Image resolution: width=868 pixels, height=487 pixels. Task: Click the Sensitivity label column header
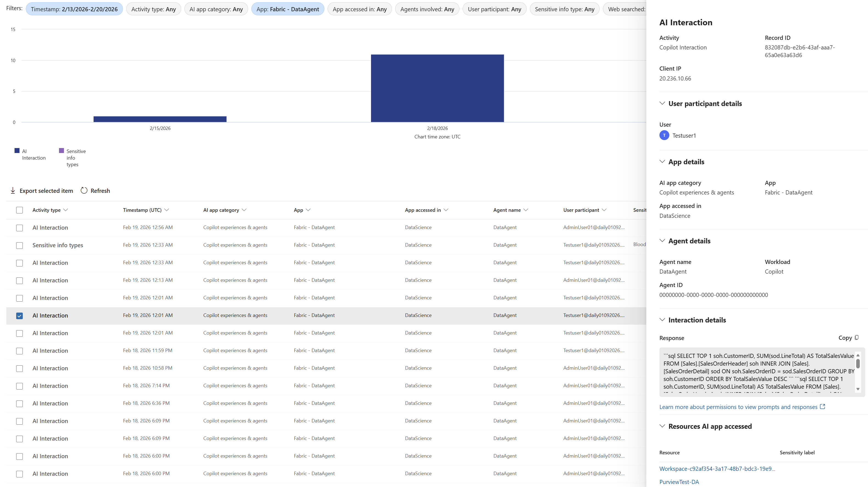pos(797,452)
